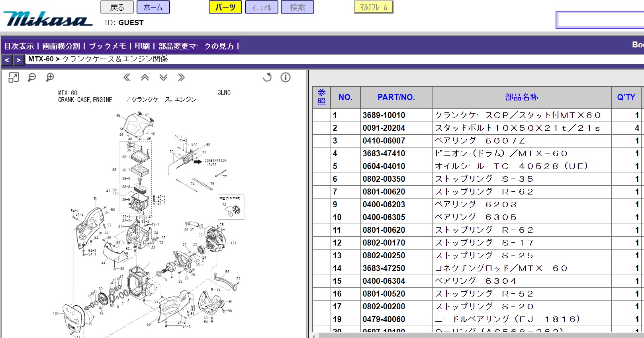Viewport: 644px width, 338px height.
Task: Click the NO. column header
Action: (x=345, y=97)
